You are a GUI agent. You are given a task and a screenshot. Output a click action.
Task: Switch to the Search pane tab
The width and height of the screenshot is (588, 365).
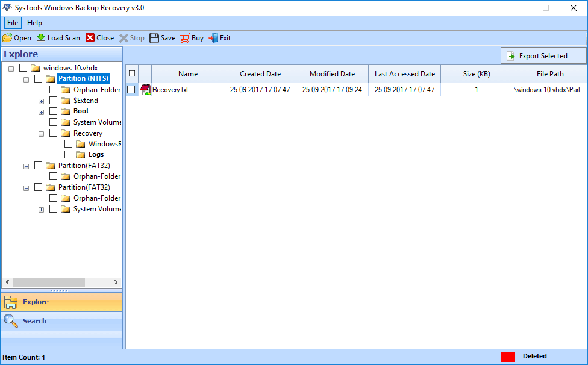click(62, 321)
